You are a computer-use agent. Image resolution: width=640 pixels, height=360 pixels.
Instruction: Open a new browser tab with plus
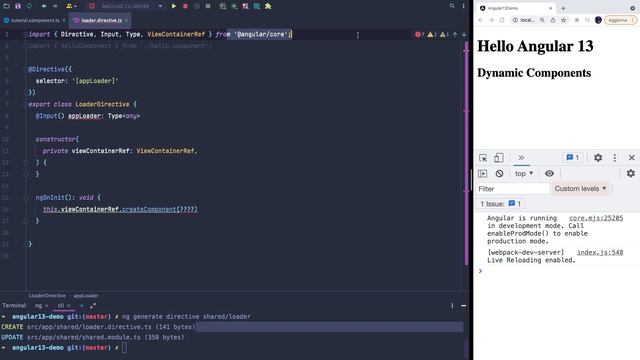(x=563, y=8)
